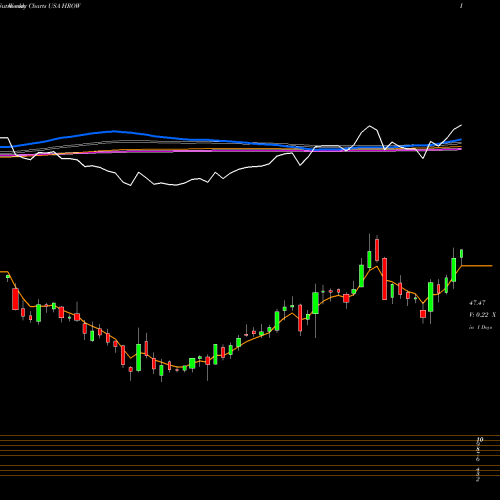Click the scale label 10 at bottom right
The width and height of the screenshot is (500, 500).
(x=480, y=440)
